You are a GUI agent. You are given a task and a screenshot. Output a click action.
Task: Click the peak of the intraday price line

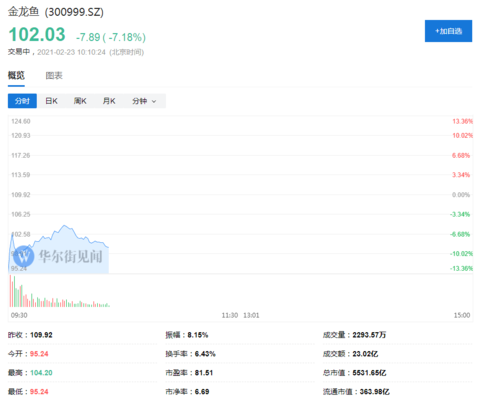(x=64, y=226)
